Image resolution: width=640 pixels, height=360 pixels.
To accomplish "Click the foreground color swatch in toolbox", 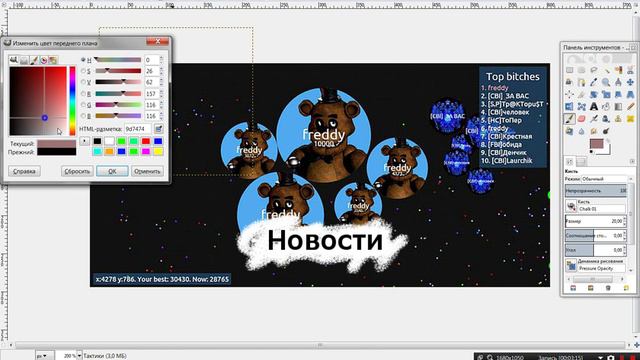I will point(596,144).
